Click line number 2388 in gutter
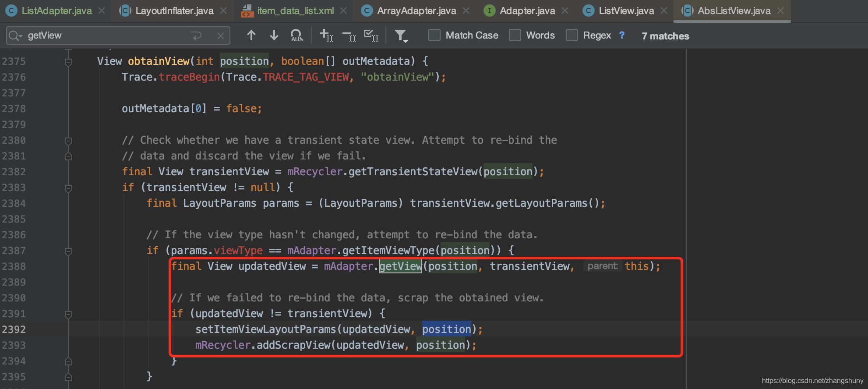Viewport: 868px width, 389px height. pos(14,266)
